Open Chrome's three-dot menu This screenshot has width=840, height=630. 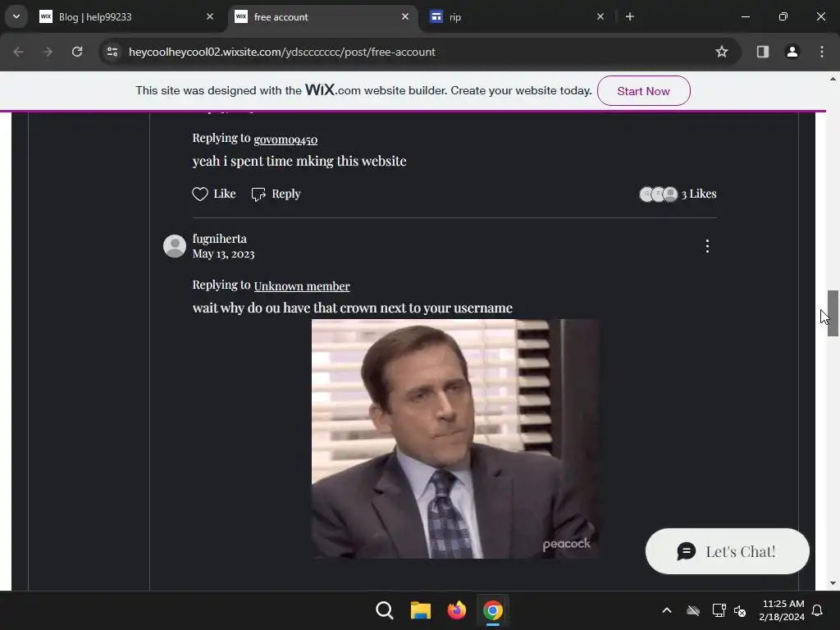tap(822, 52)
